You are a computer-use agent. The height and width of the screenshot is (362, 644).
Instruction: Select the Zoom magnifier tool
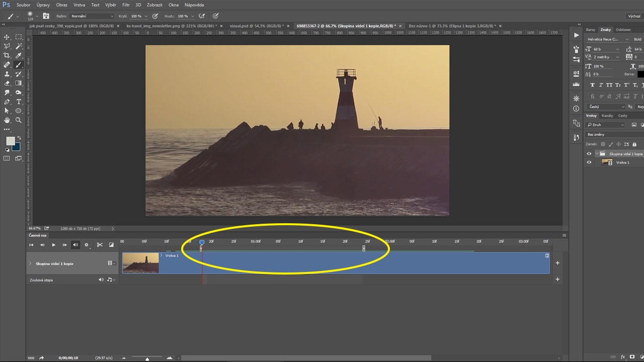(x=19, y=120)
